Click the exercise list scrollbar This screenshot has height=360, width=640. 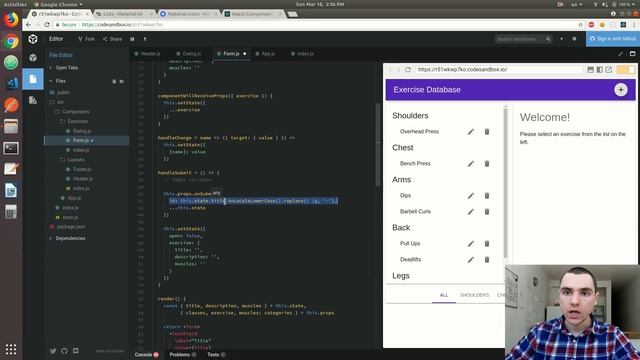point(506,182)
